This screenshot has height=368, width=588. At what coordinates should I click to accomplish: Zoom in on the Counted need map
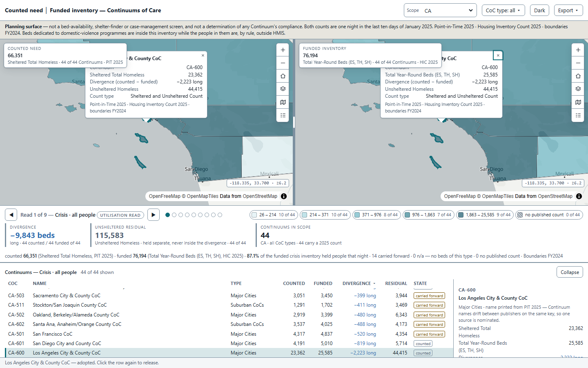tap(283, 50)
